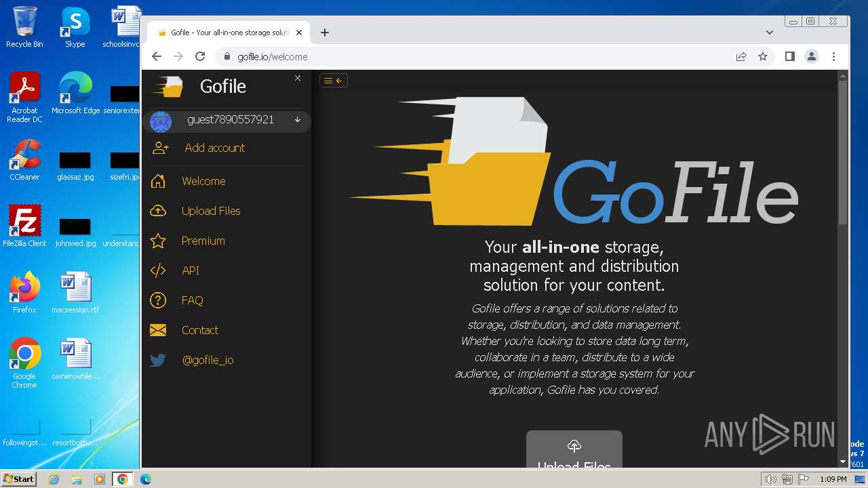This screenshot has height=488, width=868.
Task: Click the Add account link
Action: pyautogui.click(x=215, y=148)
